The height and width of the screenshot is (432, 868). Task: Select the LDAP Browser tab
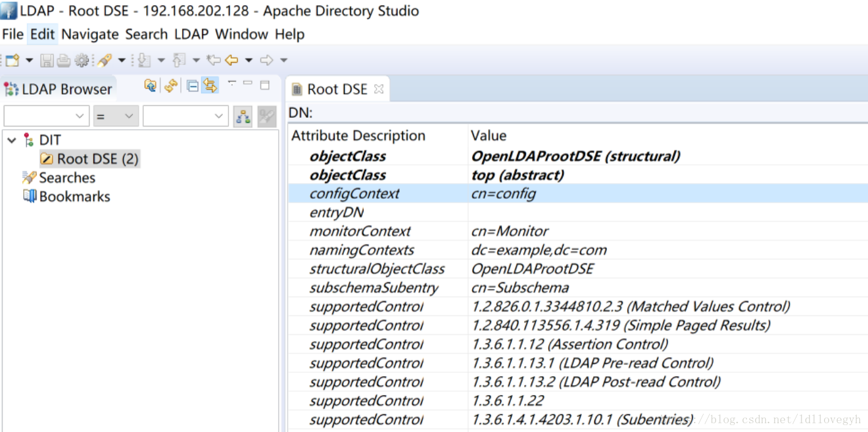(x=58, y=89)
